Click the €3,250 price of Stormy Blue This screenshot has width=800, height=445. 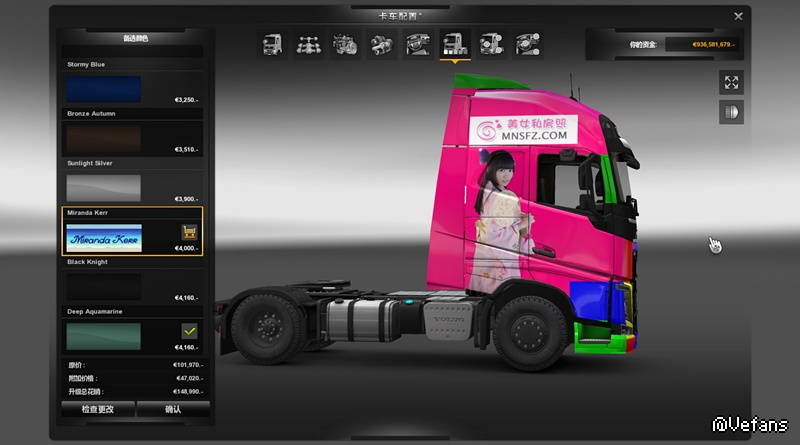[x=186, y=100]
